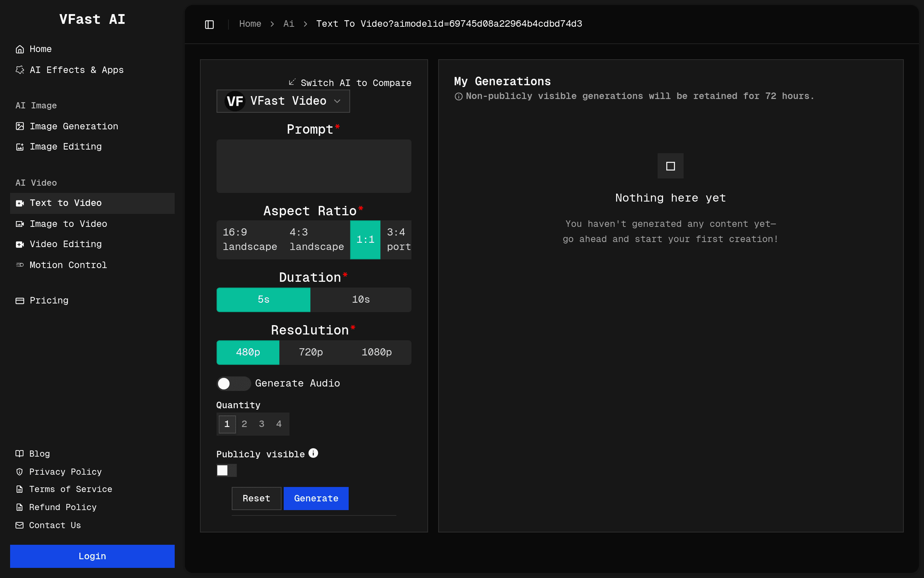Toggle the Generate Audio switch
The image size is (924, 578).
coord(234,383)
